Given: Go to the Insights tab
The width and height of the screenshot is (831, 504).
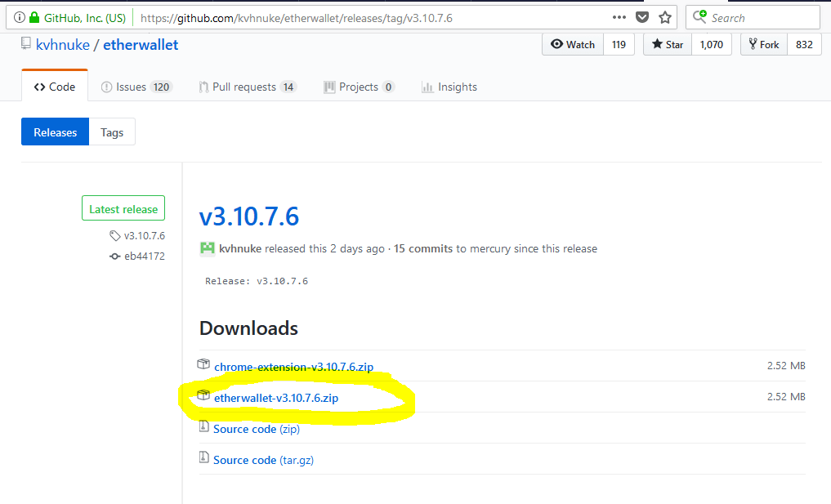Looking at the screenshot, I should point(449,87).
